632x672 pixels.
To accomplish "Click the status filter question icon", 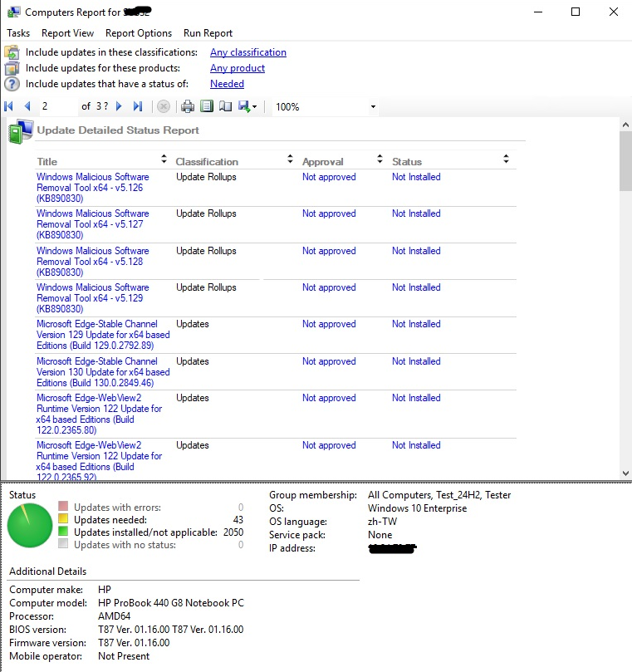I will [x=12, y=84].
